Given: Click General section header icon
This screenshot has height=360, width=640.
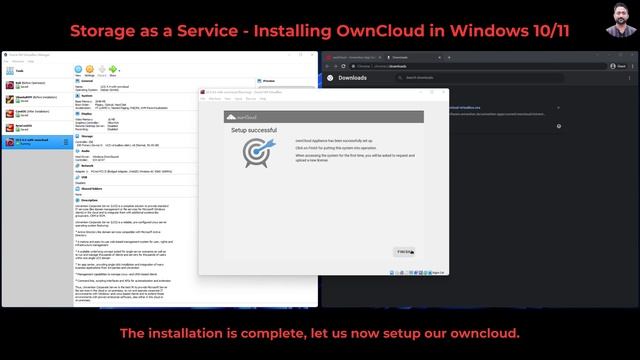Looking at the screenshot, I should [78, 81].
